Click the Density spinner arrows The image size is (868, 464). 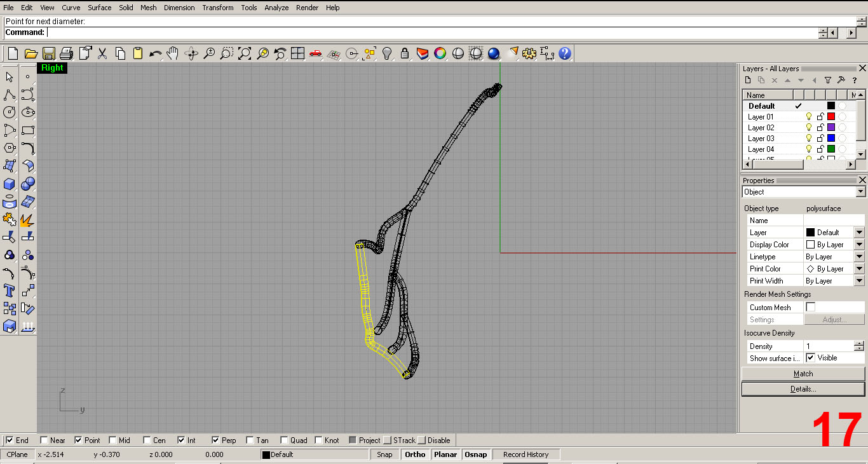(x=859, y=346)
